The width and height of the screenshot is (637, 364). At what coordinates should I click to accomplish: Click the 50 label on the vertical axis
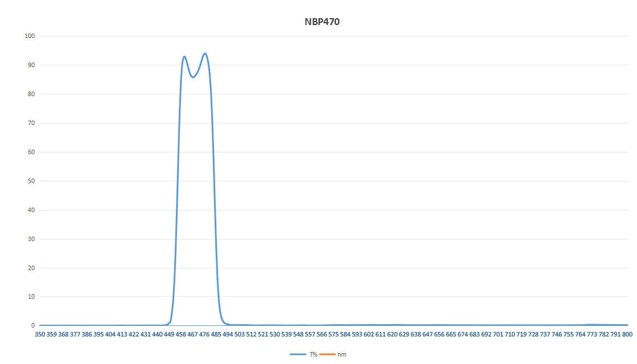pyautogui.click(x=32, y=181)
